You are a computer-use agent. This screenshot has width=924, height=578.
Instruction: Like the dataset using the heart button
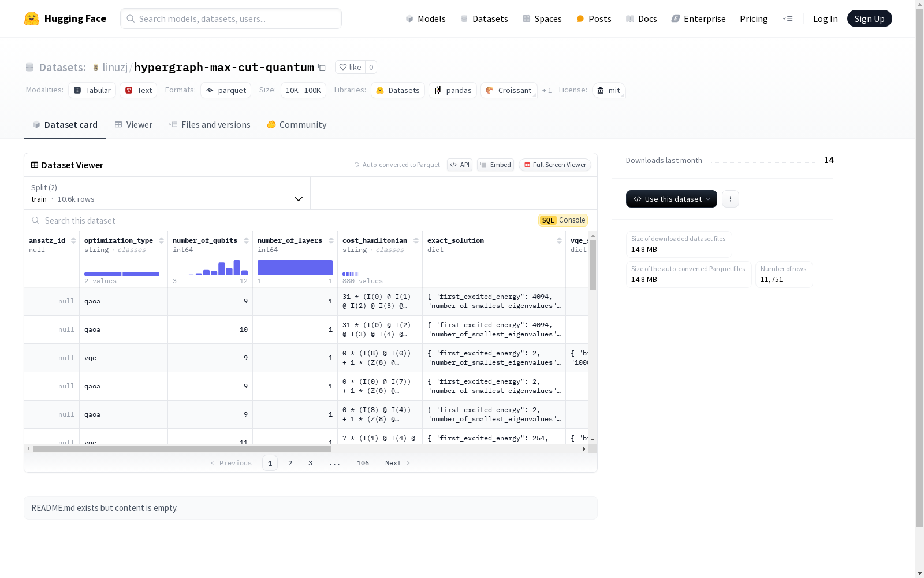click(350, 67)
